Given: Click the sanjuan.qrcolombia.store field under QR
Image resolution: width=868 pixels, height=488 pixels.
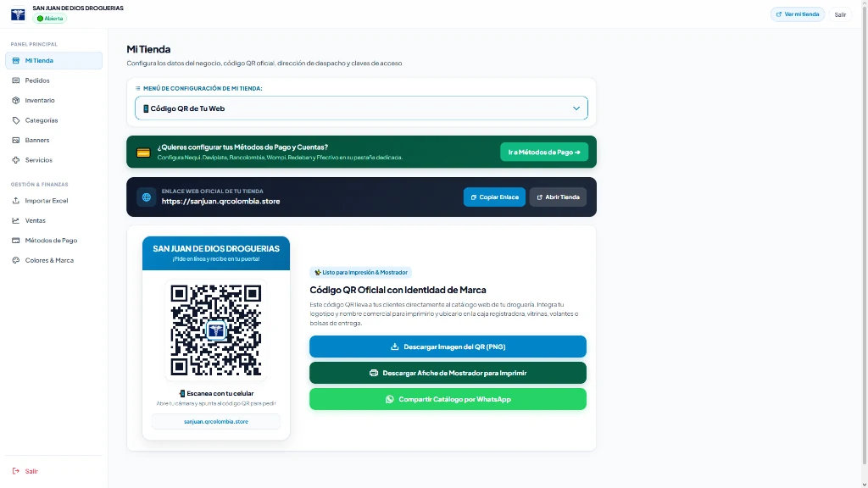Looking at the screenshot, I should coord(216,421).
